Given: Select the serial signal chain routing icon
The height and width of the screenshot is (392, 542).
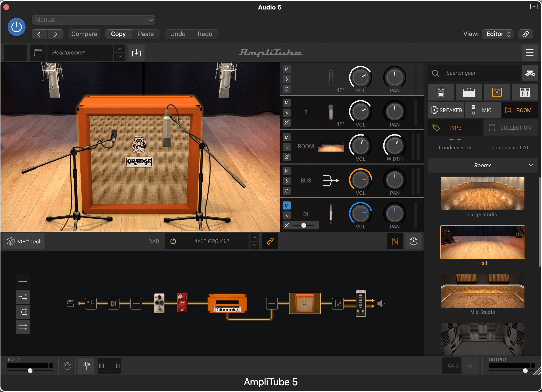Looking at the screenshot, I should [x=23, y=282].
